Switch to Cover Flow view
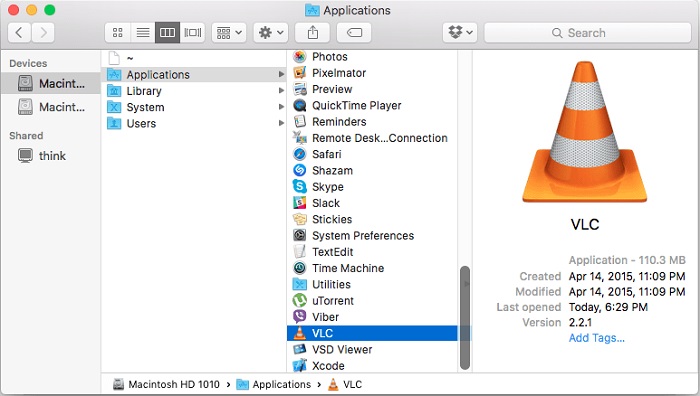700x396 pixels. coord(193,33)
